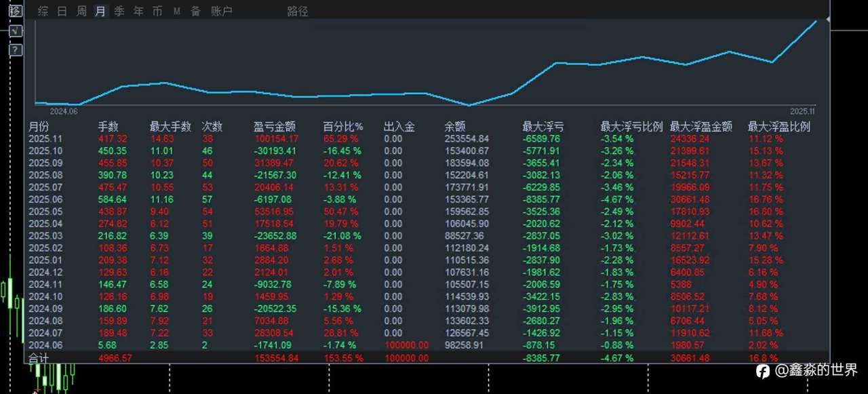
Task: Click the 路径 path button
Action: 298,11
